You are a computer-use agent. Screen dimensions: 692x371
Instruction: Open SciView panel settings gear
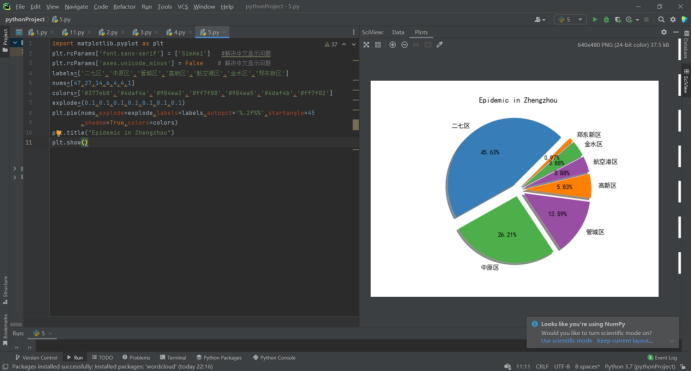[664, 32]
